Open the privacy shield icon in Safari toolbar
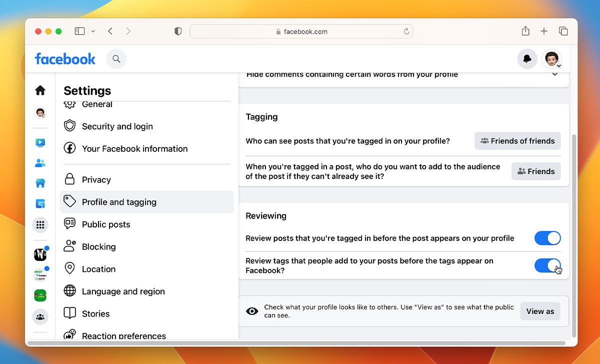600x364 pixels. tap(178, 31)
